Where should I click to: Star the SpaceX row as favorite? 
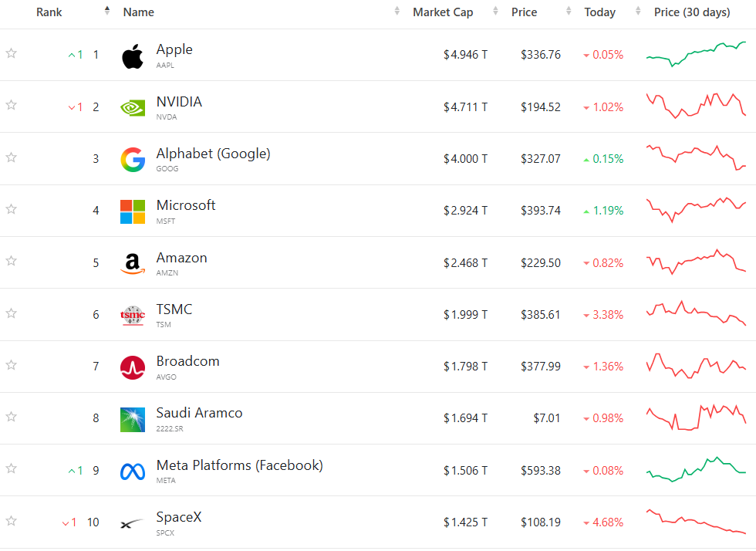11,521
